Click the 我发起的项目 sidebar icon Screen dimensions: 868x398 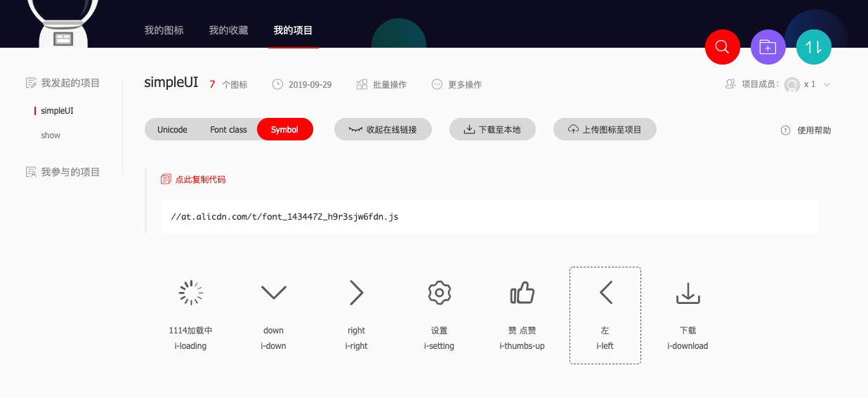(31, 83)
